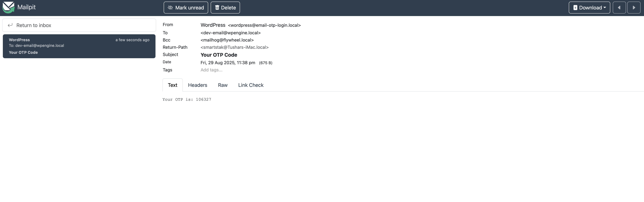Screen dimensions: 644x202
Task: Delete the current email
Action: tap(225, 8)
